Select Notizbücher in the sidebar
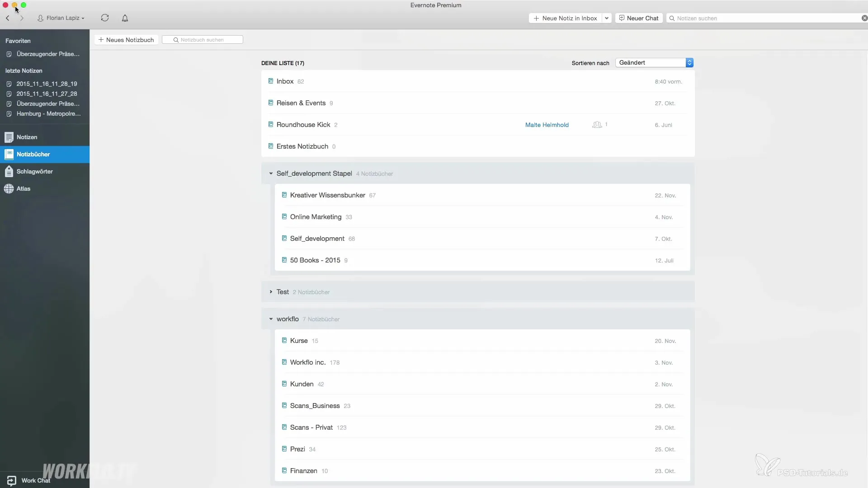 pos(45,154)
